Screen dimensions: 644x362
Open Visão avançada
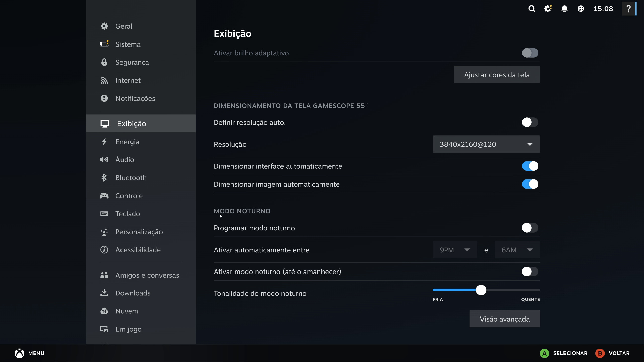point(504,319)
